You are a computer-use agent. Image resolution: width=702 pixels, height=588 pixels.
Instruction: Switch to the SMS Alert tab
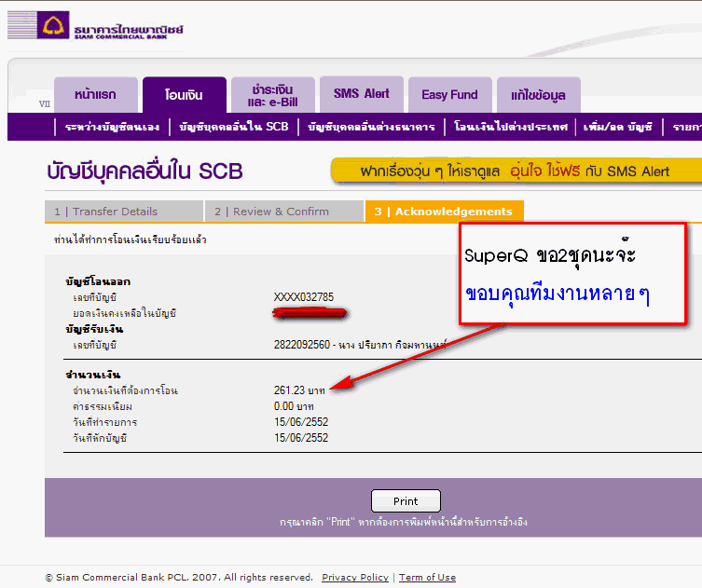pos(362,94)
